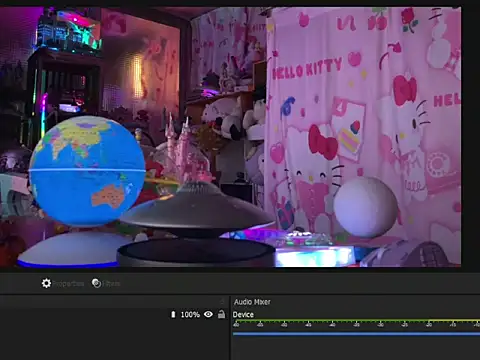This screenshot has width=480, height=360.
Task: Click the camera preview showing the globe
Action: tap(230, 137)
